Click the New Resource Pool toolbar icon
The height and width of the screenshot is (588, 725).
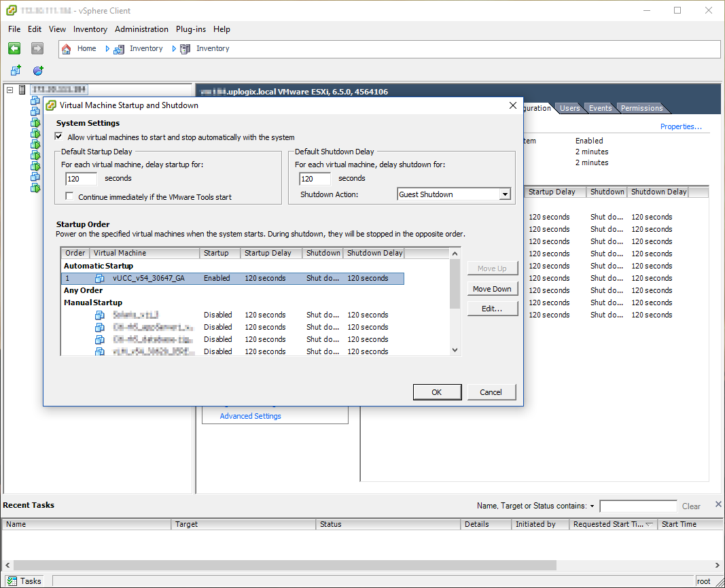pyautogui.click(x=38, y=71)
